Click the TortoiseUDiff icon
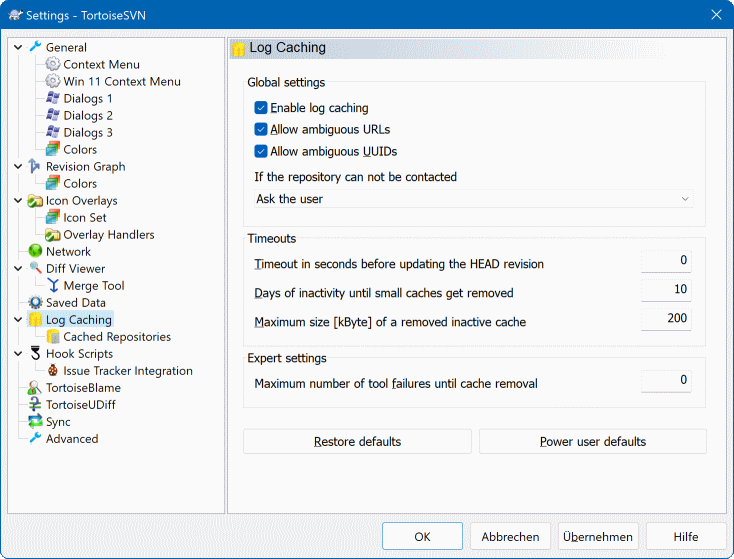Image resolution: width=734 pixels, height=559 pixels. (x=35, y=405)
